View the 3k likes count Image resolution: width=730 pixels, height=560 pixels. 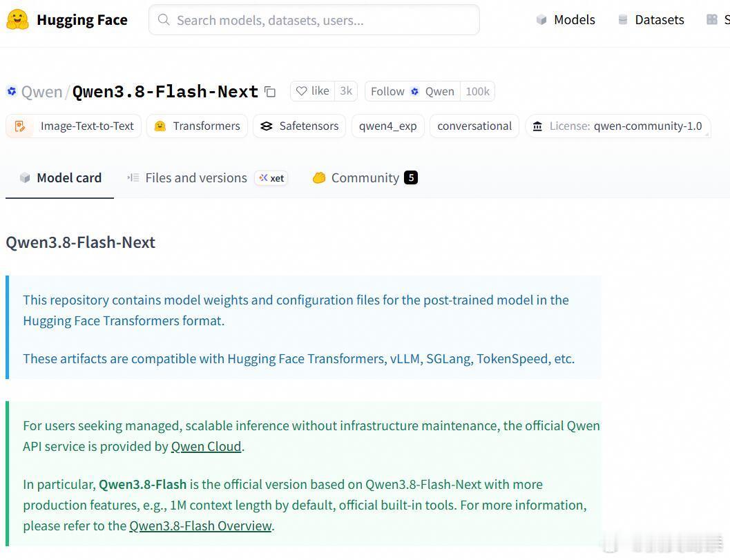(x=346, y=90)
